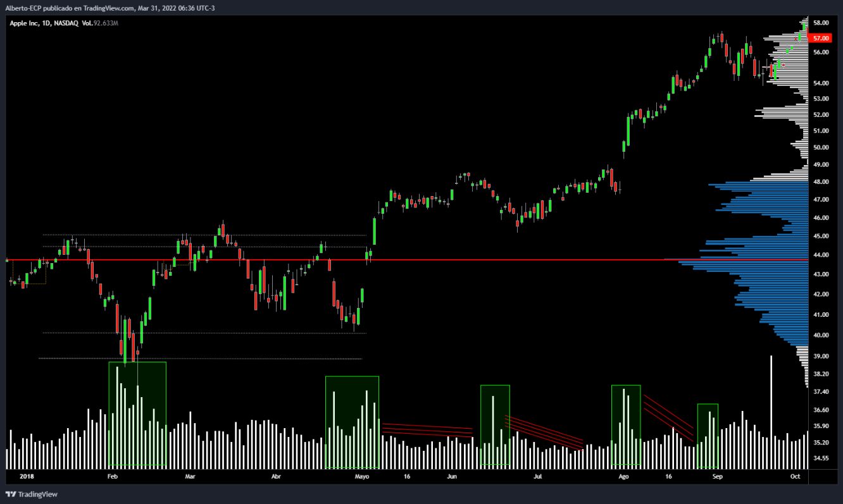Click the 53.00 price axis label
This screenshot has height=504, width=843.
[x=821, y=99]
